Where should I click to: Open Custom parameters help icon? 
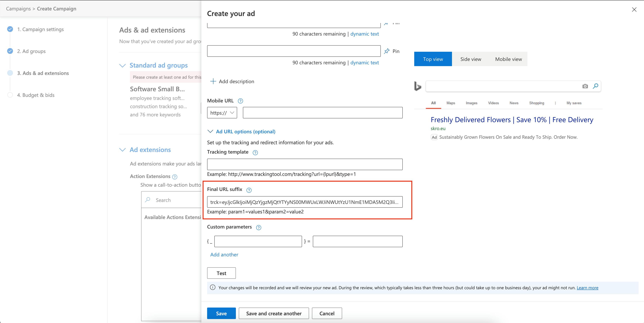pos(259,228)
